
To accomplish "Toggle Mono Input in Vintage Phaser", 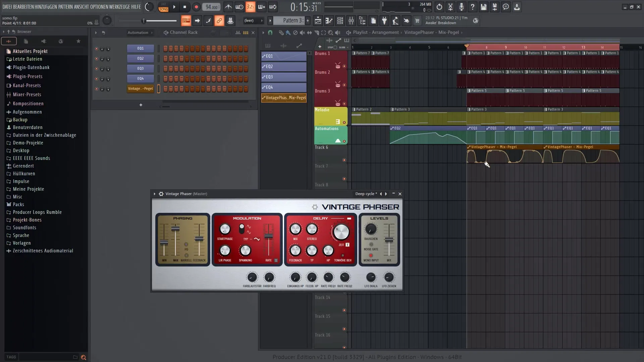I will pyautogui.click(x=371, y=255).
